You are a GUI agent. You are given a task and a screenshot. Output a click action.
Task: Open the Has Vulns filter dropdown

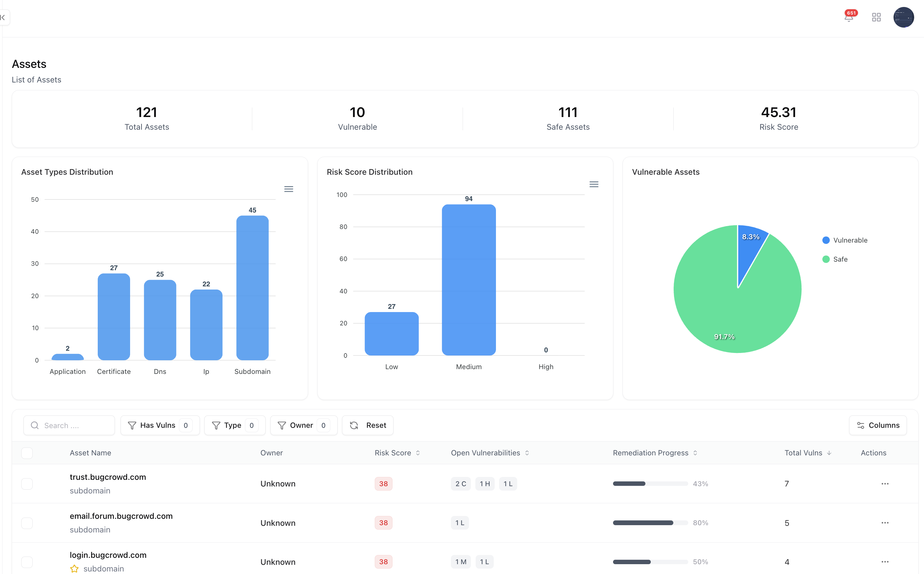click(160, 425)
